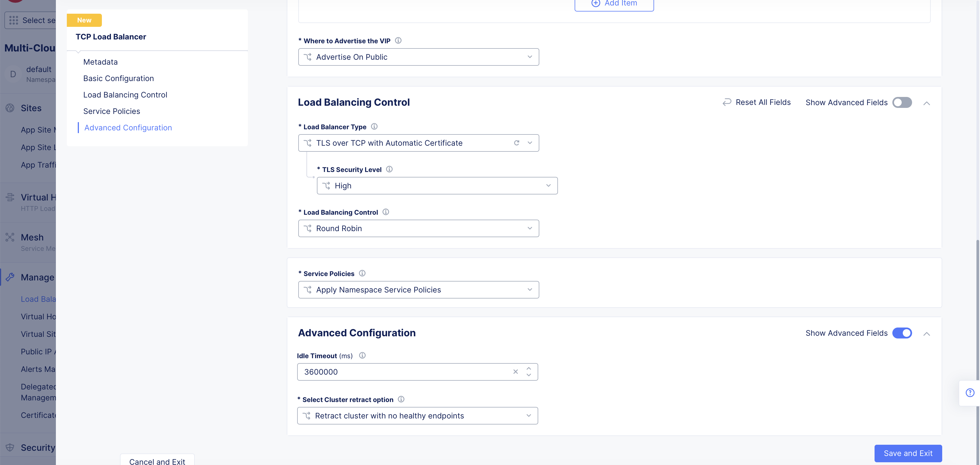Viewport: 980px width, 465px height.
Task: Click info icon next to Load Balancer Type
Action: (x=374, y=127)
